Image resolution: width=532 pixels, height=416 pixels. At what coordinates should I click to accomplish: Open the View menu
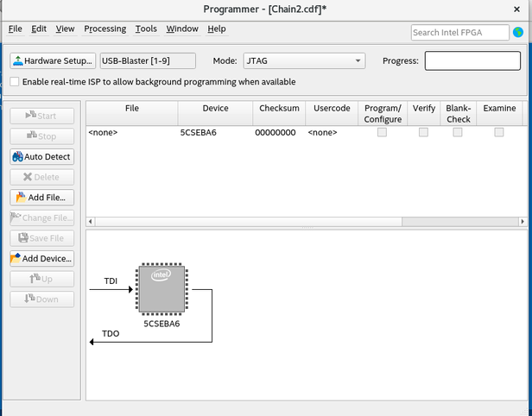tap(65, 28)
